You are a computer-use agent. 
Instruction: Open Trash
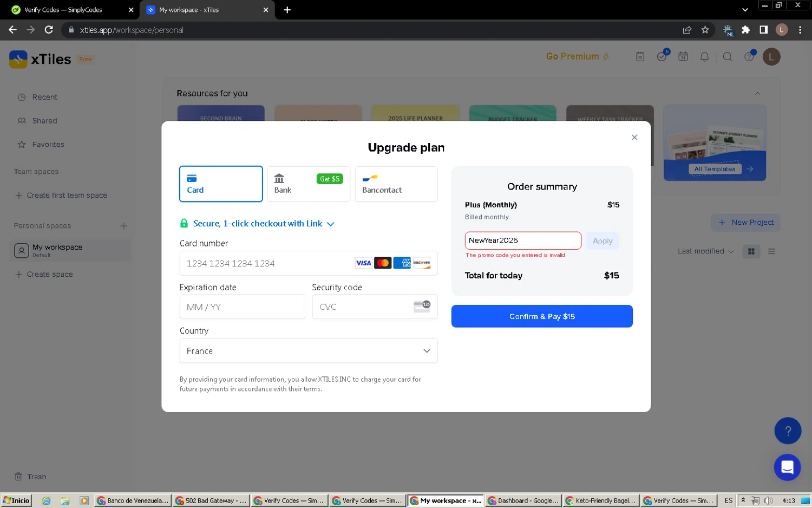pos(30,477)
